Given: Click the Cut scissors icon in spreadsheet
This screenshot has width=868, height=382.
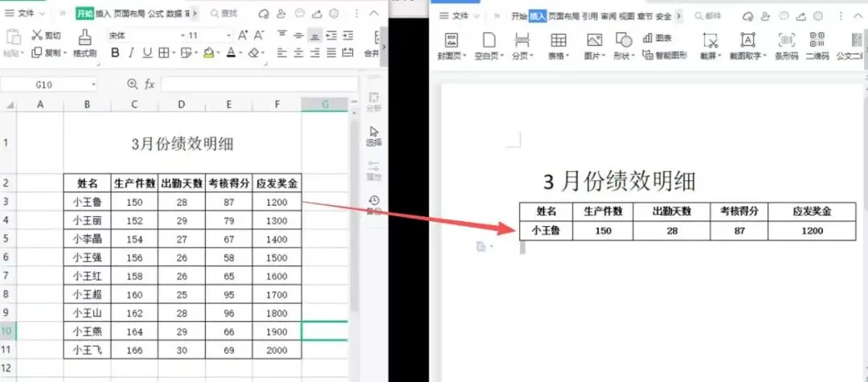Looking at the screenshot, I should pyautogui.click(x=37, y=35).
